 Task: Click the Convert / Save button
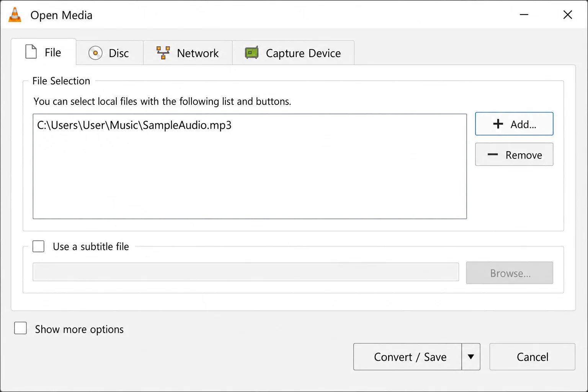tap(408, 357)
